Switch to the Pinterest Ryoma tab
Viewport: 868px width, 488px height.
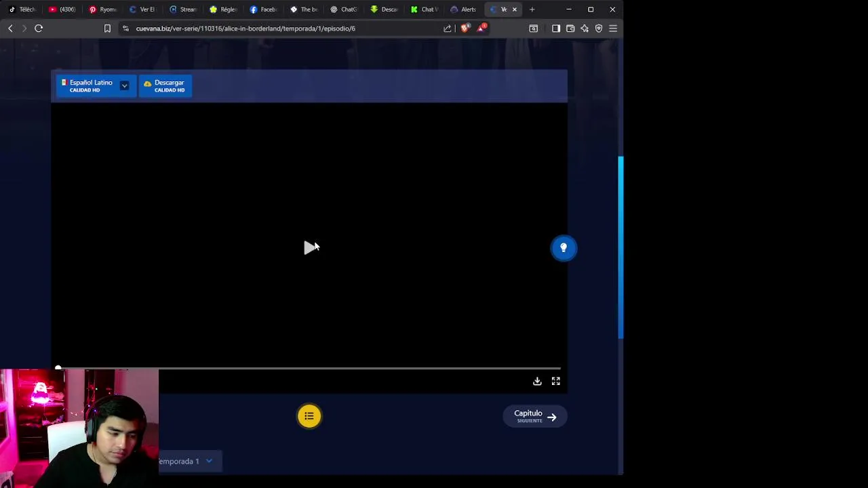[x=103, y=9]
